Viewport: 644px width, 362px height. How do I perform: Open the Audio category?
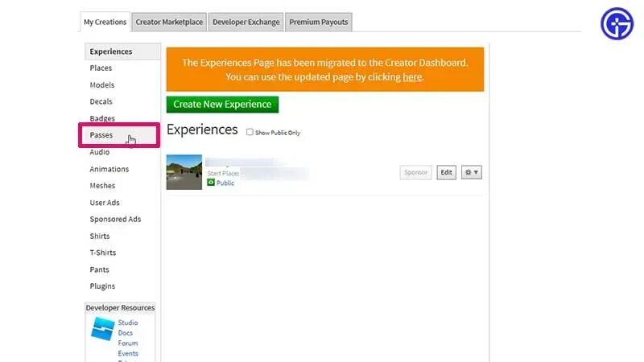click(x=99, y=152)
